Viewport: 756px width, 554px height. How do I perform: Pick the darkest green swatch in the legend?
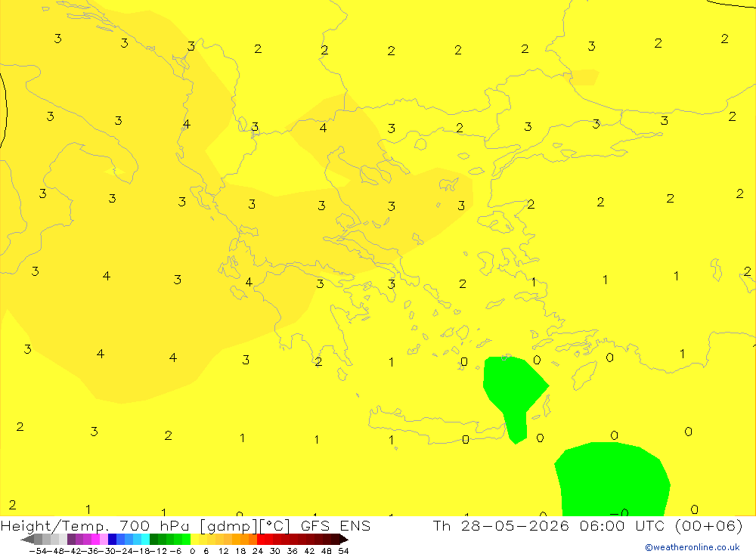click(153, 540)
